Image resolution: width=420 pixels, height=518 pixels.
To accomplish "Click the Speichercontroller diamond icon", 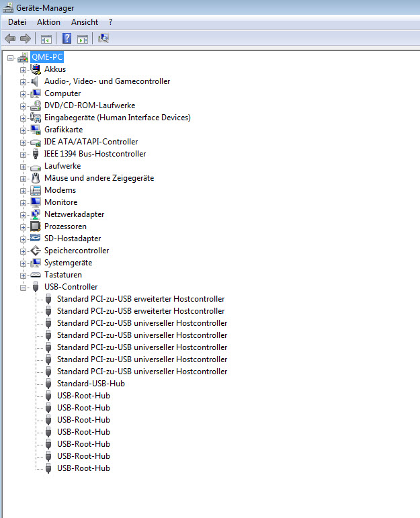I will (36, 251).
